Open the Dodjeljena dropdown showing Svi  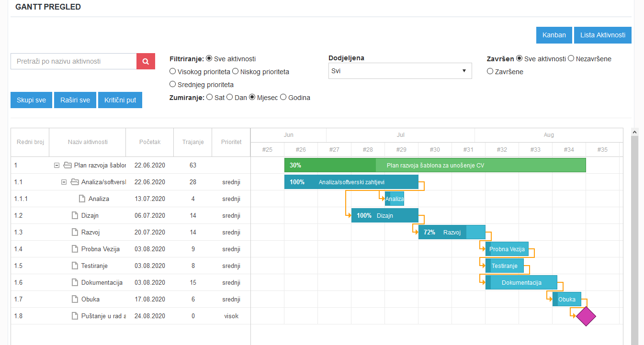pyautogui.click(x=400, y=71)
